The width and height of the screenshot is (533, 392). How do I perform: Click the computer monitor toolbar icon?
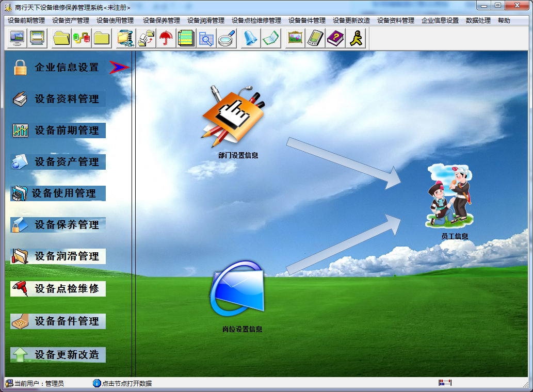17,38
